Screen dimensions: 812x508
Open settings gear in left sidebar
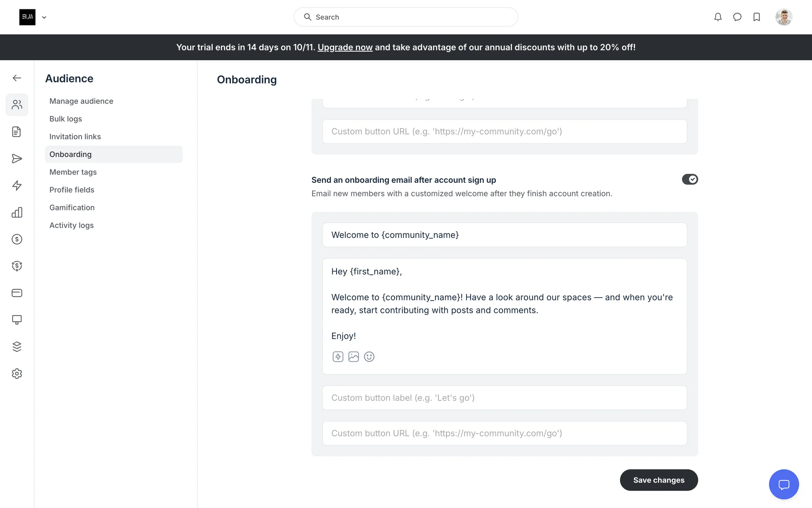[x=17, y=373]
